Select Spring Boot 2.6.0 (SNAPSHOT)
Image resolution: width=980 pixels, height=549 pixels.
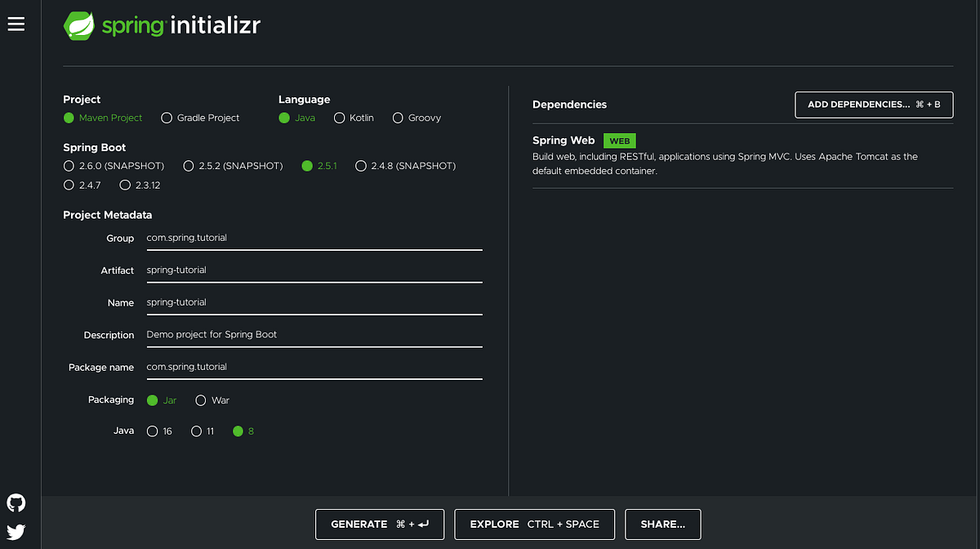point(69,165)
